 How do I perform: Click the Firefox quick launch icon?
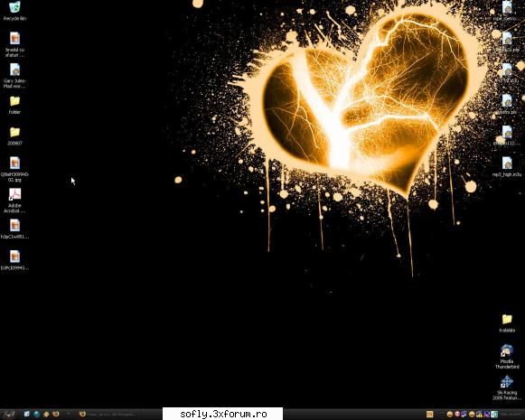click(x=56, y=415)
